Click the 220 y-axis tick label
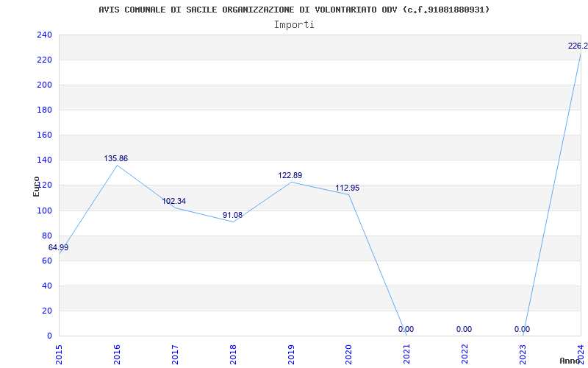The image size is (588, 368). click(45, 60)
